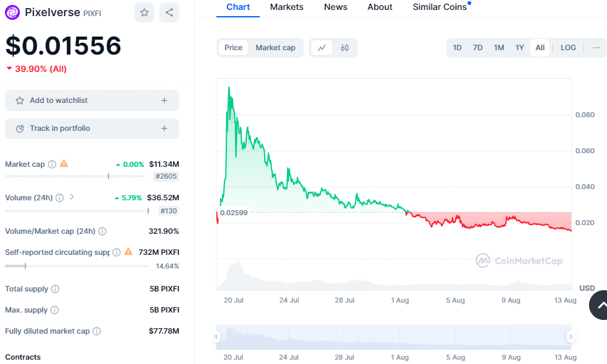Click the #2605 market cap rank badge

point(166,177)
